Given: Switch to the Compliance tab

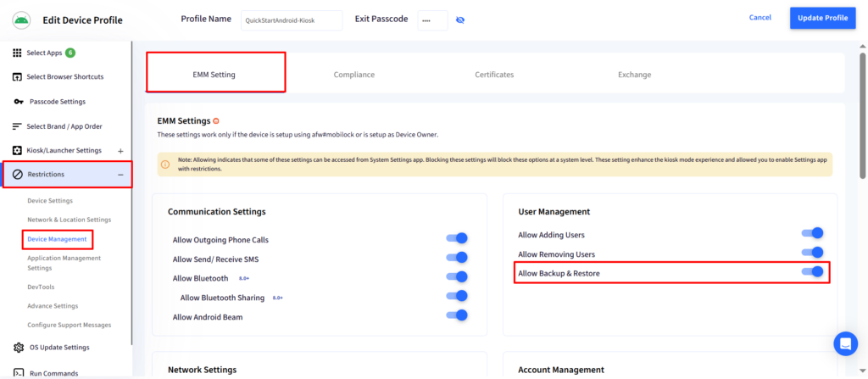Looking at the screenshot, I should pyautogui.click(x=354, y=75).
